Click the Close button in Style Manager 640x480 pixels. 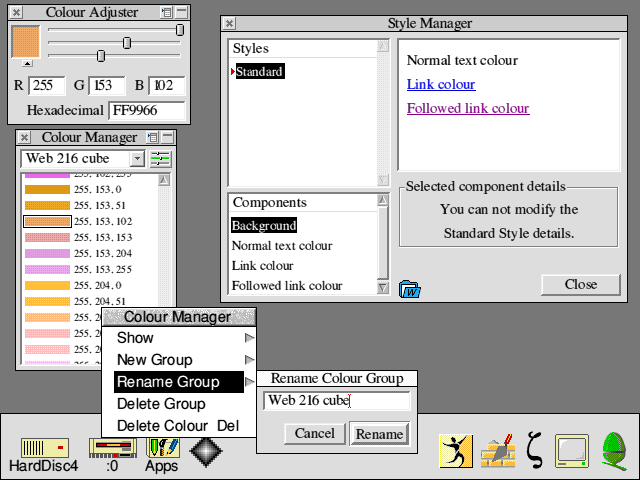[x=581, y=284]
